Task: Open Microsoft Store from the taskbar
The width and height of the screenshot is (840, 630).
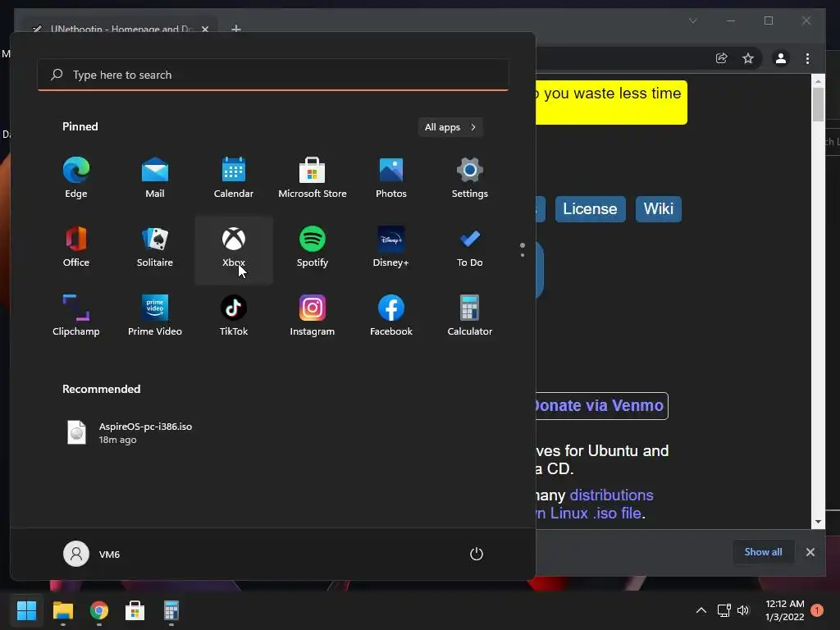Action: (x=135, y=610)
